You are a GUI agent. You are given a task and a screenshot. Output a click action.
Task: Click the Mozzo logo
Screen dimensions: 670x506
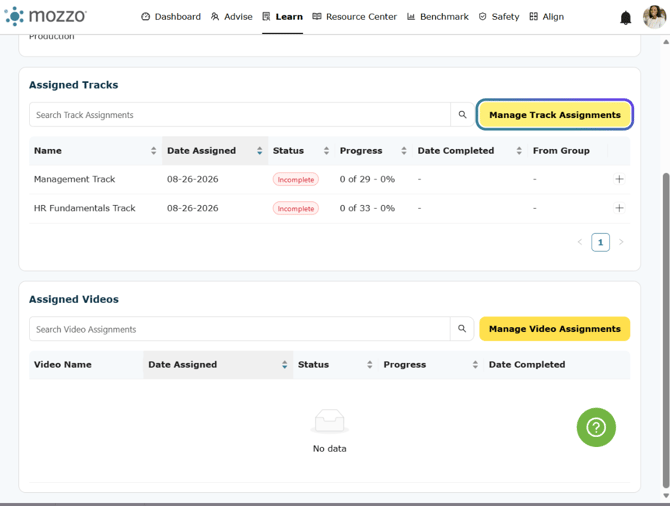pos(45,16)
